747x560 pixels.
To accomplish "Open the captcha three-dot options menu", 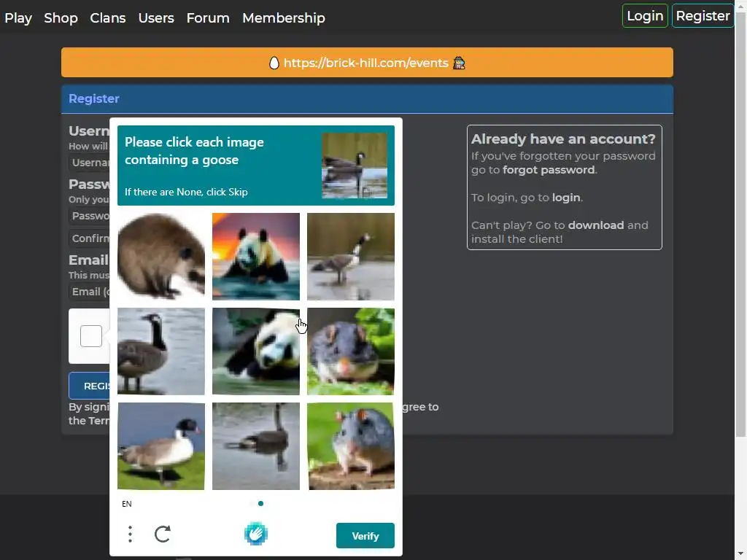I will coord(130,534).
